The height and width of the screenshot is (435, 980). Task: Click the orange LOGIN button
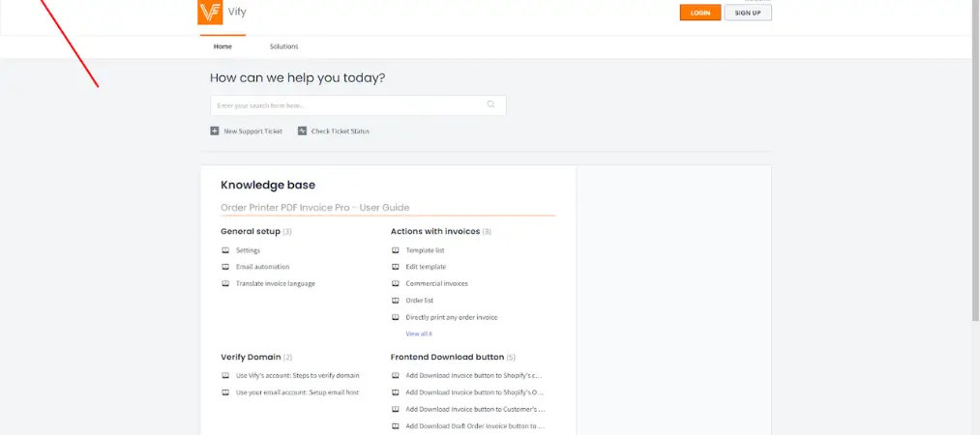click(700, 13)
